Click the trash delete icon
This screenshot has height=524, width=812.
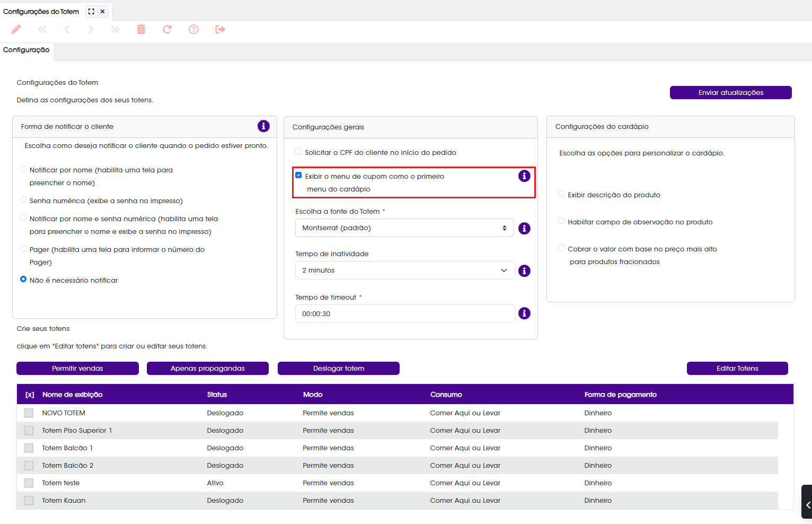point(141,29)
